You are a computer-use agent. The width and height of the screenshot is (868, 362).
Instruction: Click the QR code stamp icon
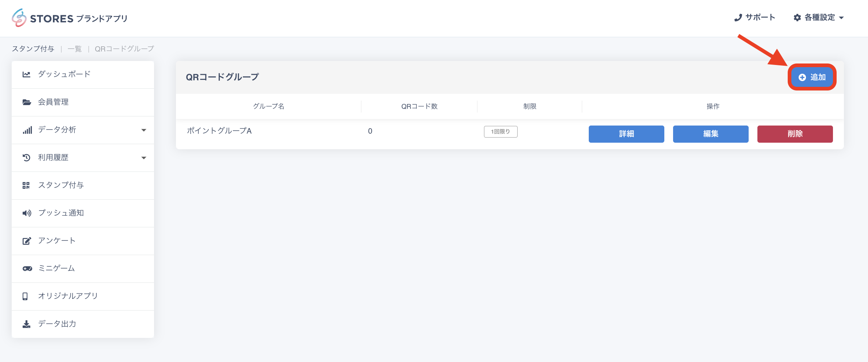[26, 185]
